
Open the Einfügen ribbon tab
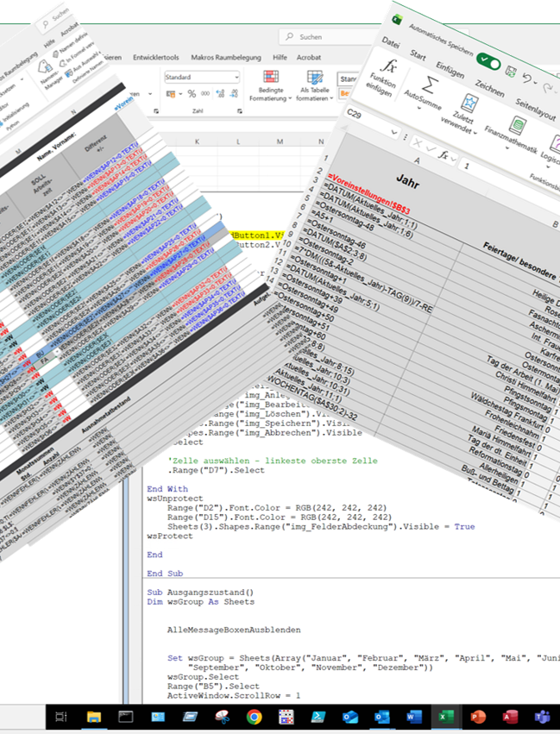tap(450, 70)
